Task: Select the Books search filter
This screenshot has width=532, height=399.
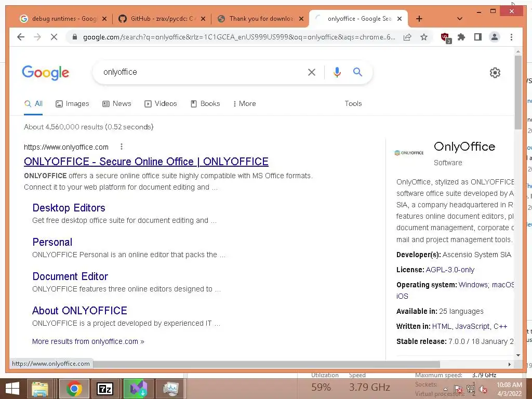Action: [205, 103]
